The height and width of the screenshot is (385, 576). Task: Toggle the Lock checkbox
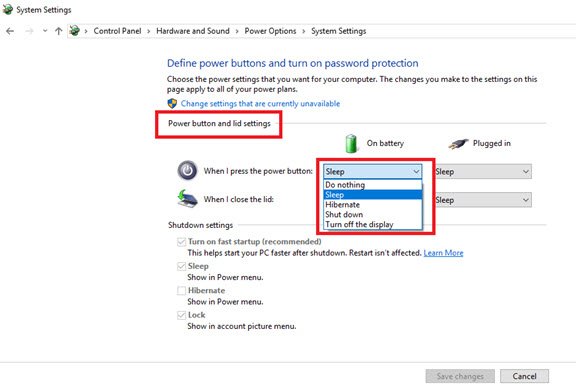(x=181, y=315)
